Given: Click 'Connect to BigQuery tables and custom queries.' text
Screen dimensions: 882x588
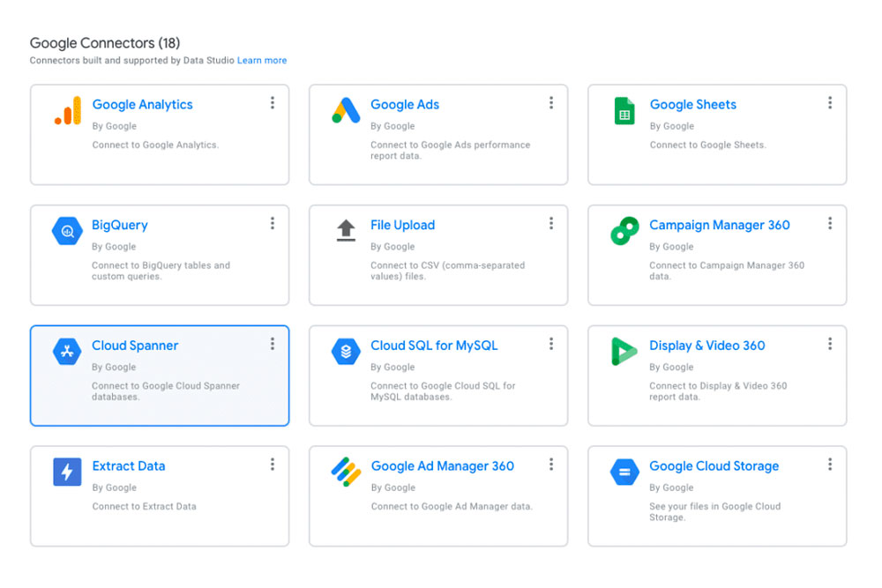Looking at the screenshot, I should tap(161, 271).
